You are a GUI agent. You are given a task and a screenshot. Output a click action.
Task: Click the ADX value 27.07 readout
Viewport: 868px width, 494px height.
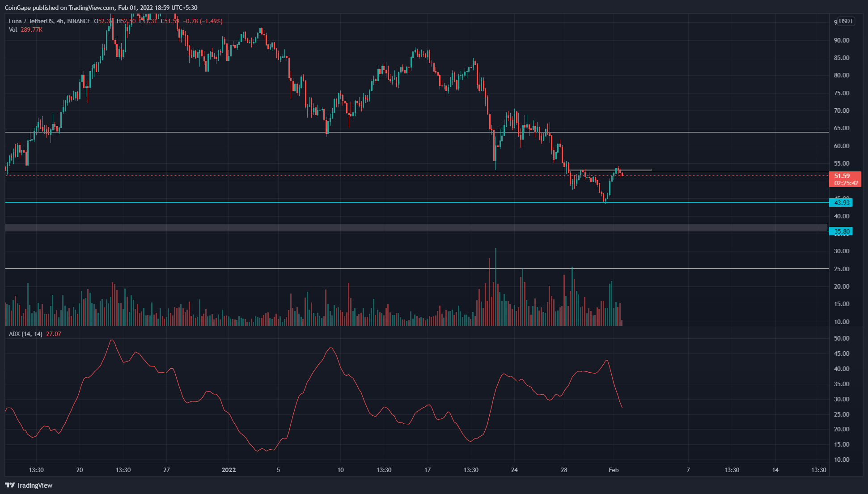click(x=54, y=334)
